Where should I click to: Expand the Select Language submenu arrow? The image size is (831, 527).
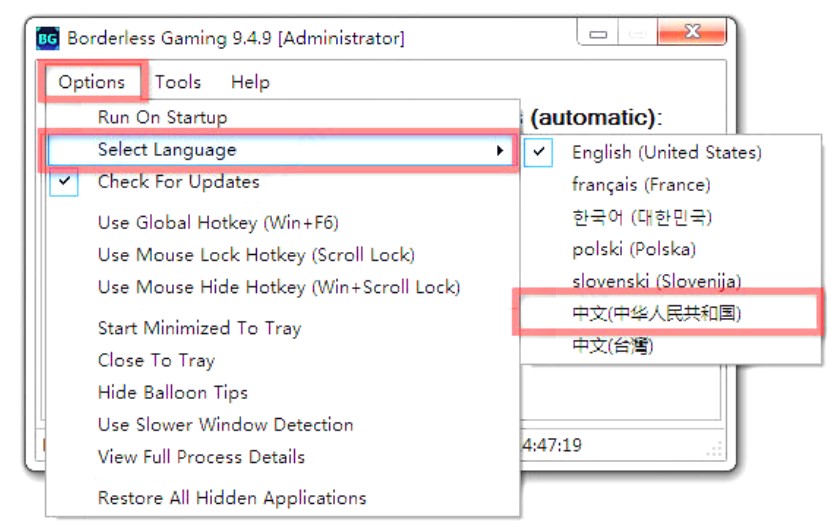pos(499,151)
